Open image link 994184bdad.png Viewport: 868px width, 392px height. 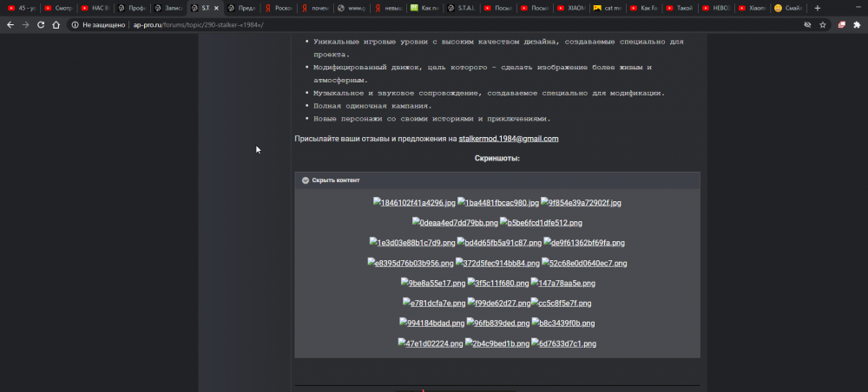click(431, 323)
